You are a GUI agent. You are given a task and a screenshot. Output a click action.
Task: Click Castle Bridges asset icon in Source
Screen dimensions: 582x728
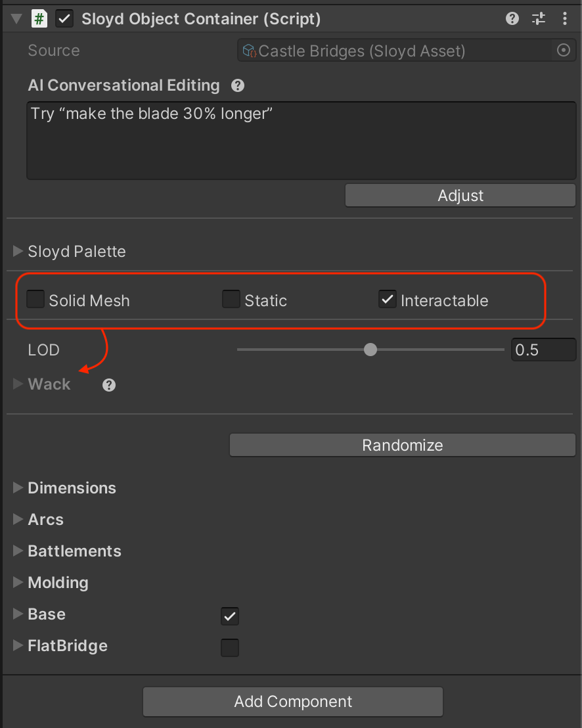tap(249, 51)
